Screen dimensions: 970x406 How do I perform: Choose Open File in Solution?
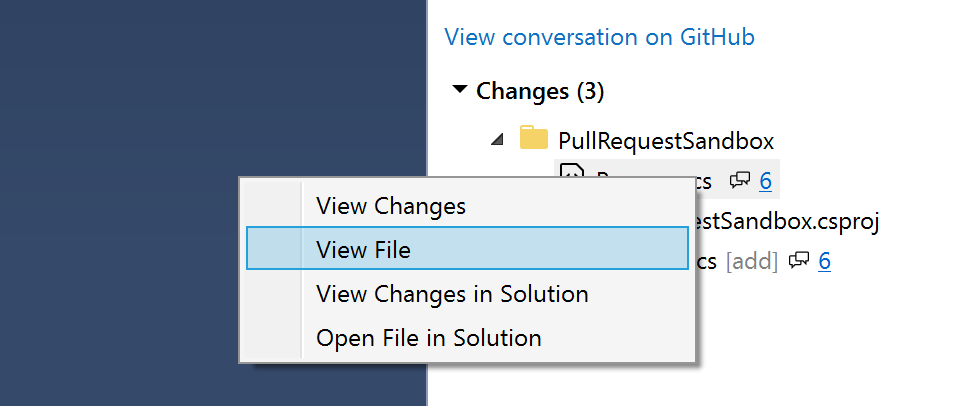click(x=429, y=338)
